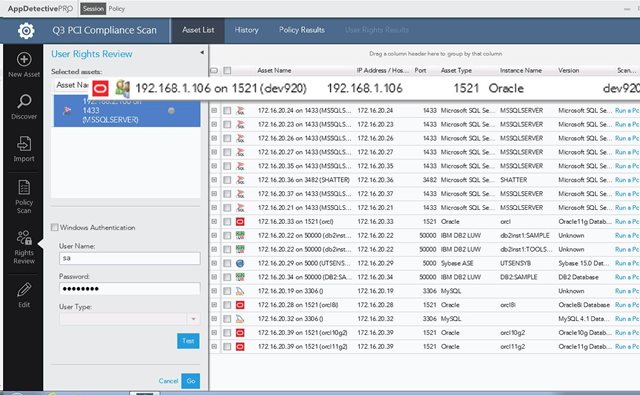Click the SQL Server icon for SHATTER row
Image resolution: width=640 pixels, height=395 pixels.
point(240,180)
